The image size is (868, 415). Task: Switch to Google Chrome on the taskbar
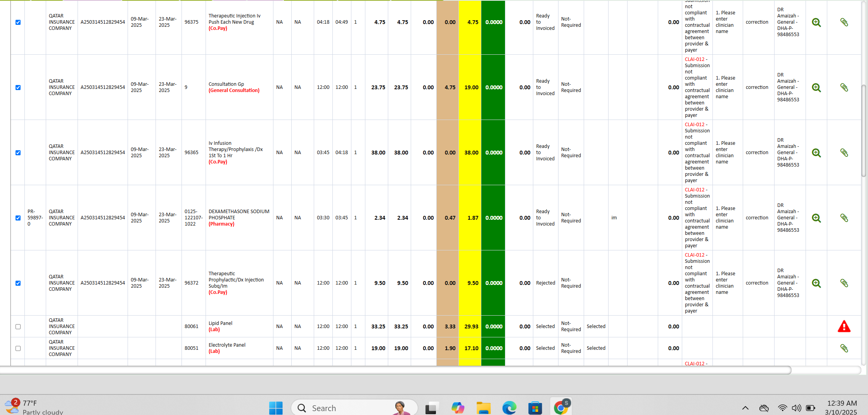point(561,408)
